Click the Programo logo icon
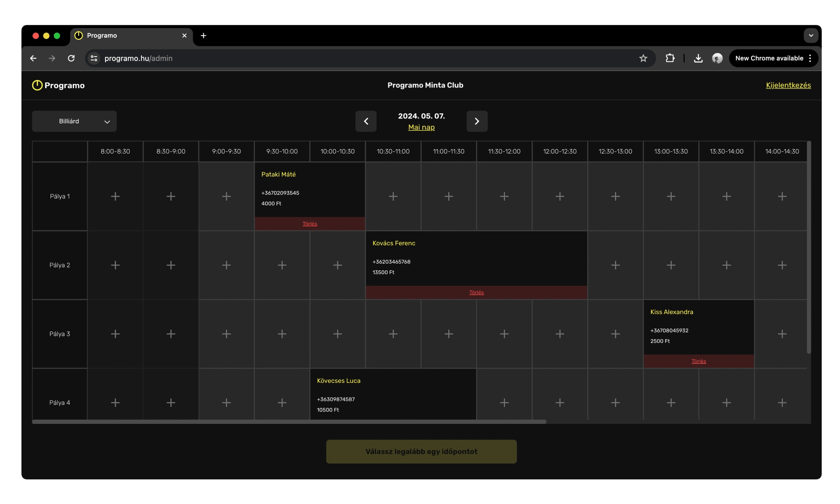Image resolution: width=840 pixels, height=504 pixels. [37, 85]
